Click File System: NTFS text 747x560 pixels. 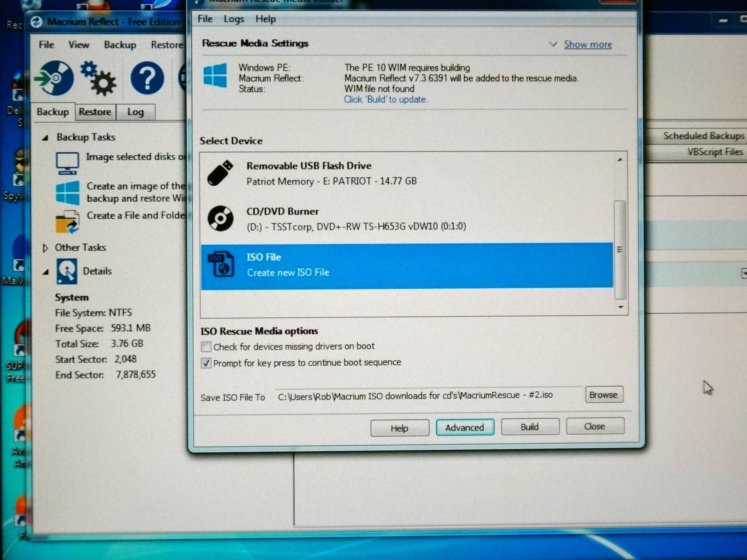[93, 313]
